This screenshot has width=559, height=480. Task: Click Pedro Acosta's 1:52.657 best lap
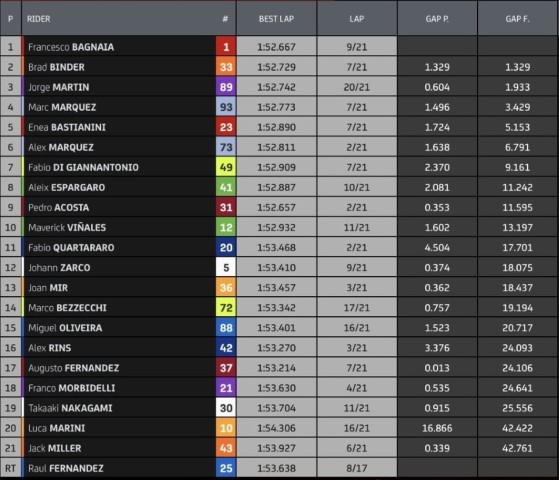point(276,207)
